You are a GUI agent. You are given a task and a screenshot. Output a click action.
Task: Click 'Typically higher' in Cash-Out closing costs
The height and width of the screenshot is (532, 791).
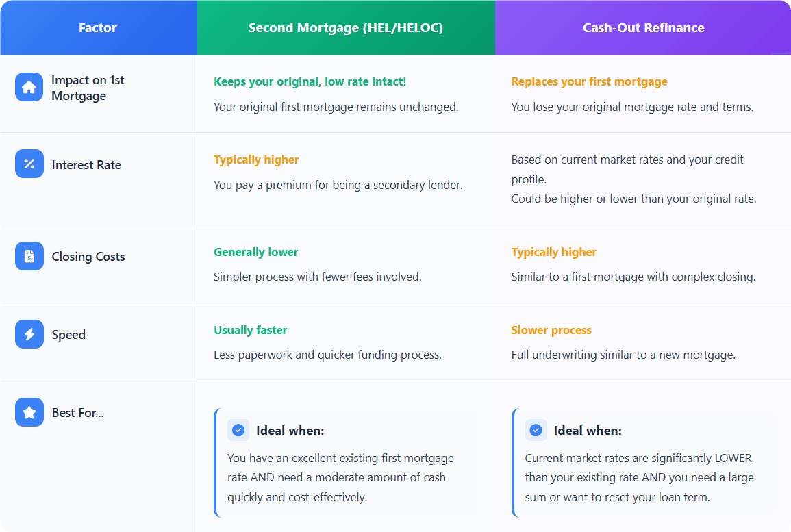(554, 252)
